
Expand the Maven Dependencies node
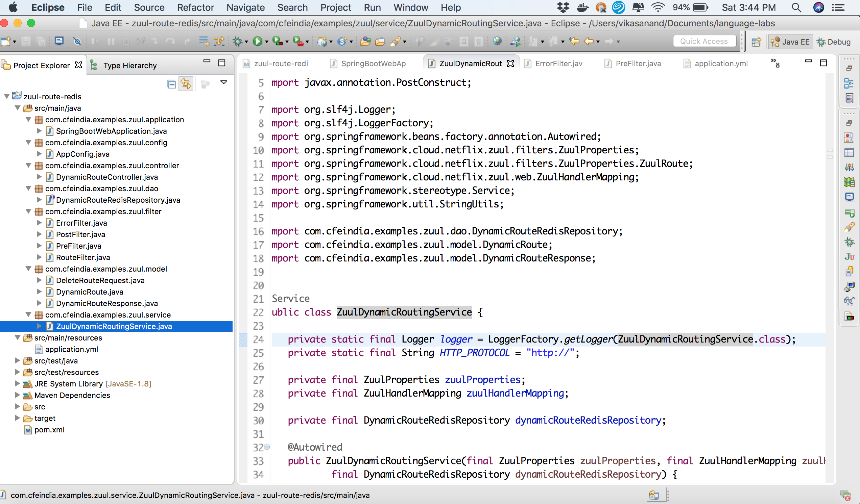[17, 395]
